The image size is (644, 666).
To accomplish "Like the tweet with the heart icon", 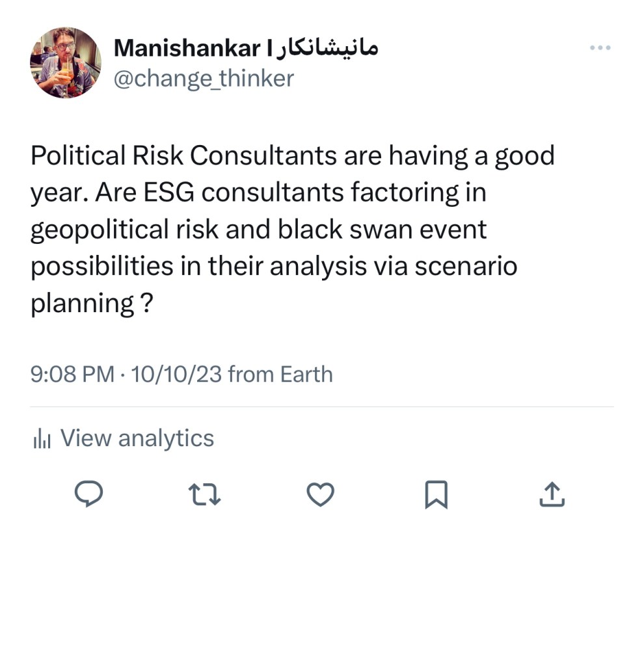I will pyautogui.click(x=320, y=495).
